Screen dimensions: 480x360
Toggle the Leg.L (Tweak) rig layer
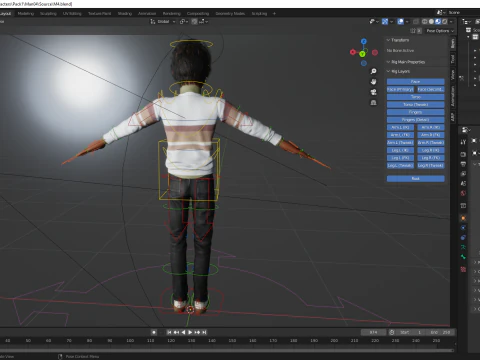[400, 166]
